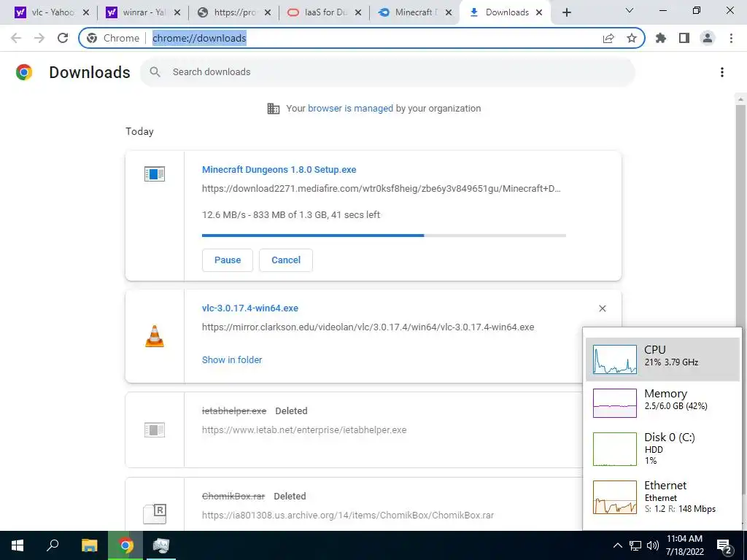Open the Extensions puzzle icon
The image size is (747, 560).
pos(661,38)
